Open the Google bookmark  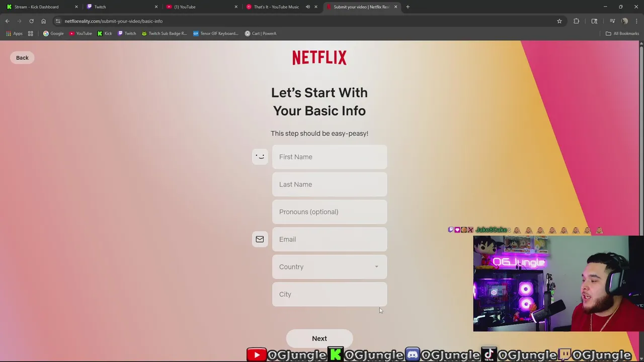pos(53,33)
